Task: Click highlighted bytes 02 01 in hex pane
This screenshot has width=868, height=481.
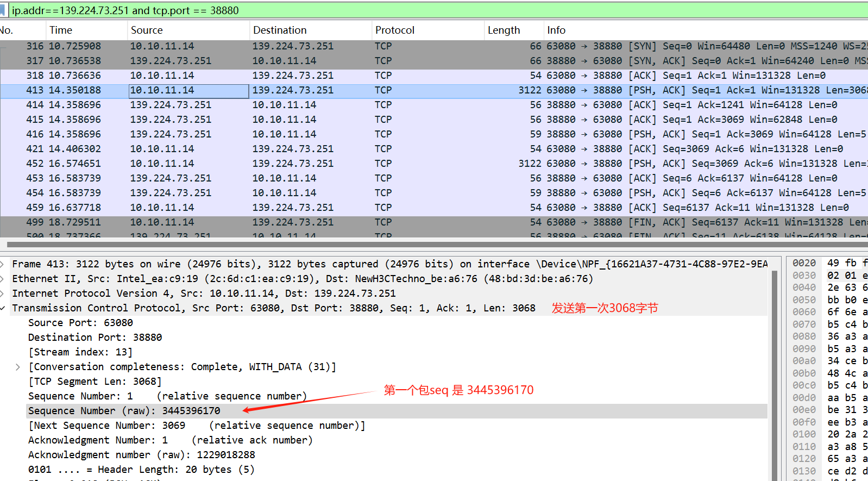Action: (842, 276)
